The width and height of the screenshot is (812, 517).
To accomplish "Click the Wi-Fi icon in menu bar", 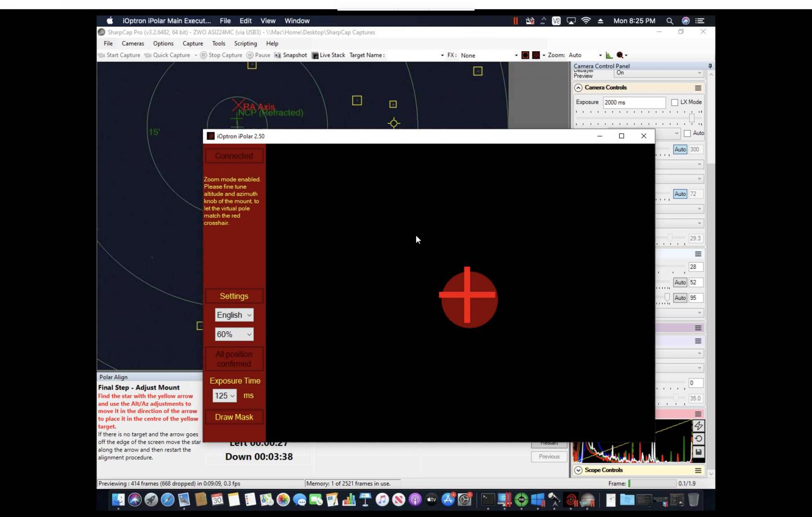I will point(586,21).
